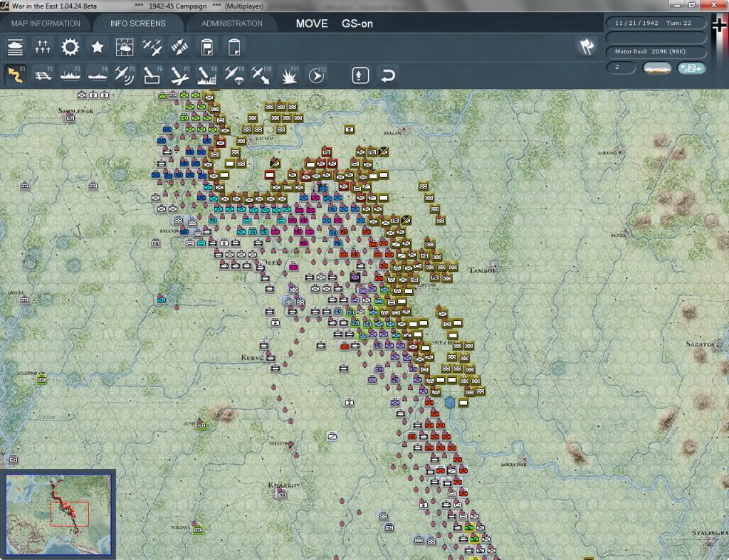Select F5 Air recon mode icon
The image size is (729, 560).
click(x=125, y=75)
